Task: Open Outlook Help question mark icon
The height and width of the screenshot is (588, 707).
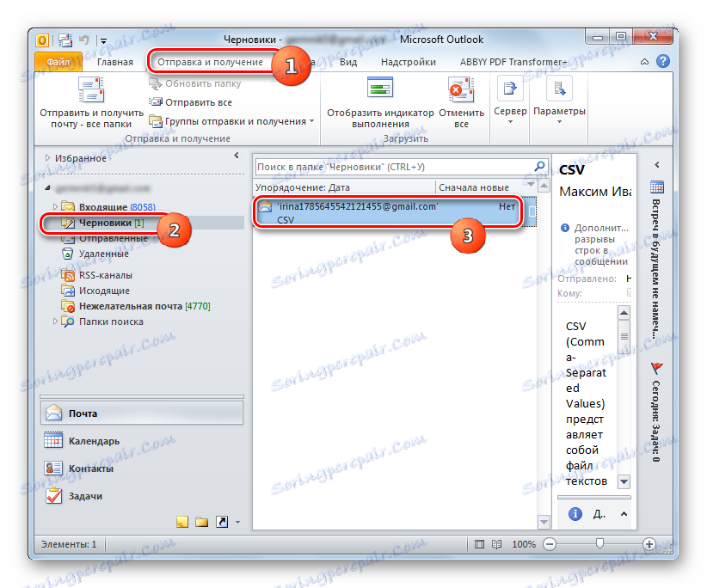Action: pyautogui.click(x=663, y=61)
